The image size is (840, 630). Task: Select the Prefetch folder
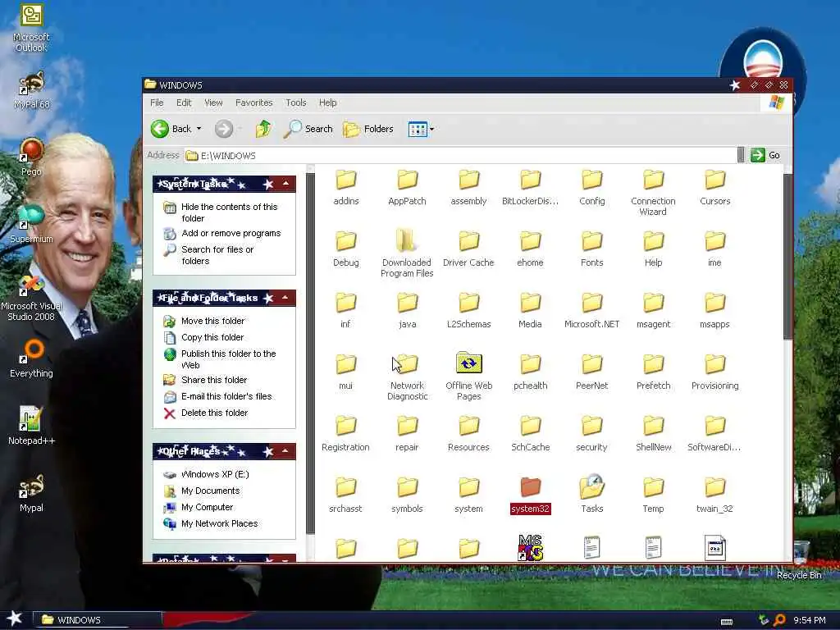point(653,372)
